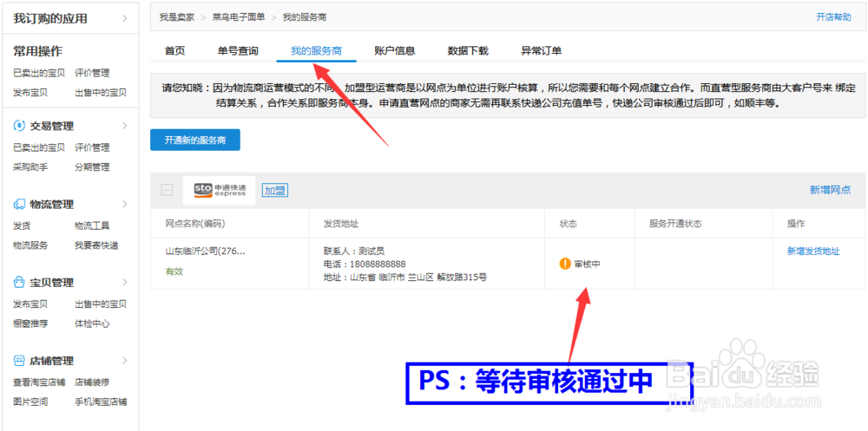Click the 解放路315号 address line
868x431 pixels.
(405, 278)
